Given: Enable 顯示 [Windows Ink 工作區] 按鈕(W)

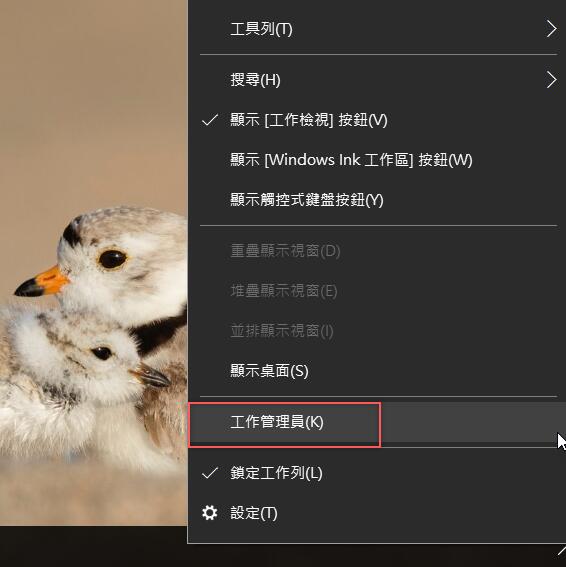Looking at the screenshot, I should [x=376, y=160].
